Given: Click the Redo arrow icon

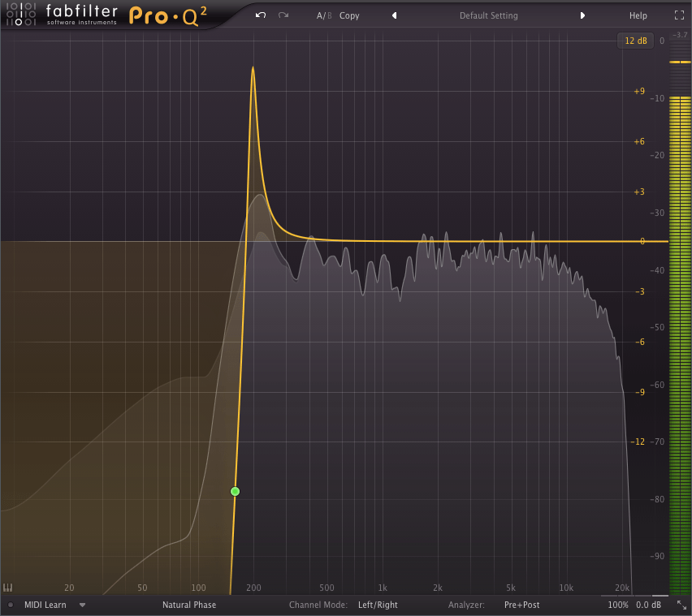Looking at the screenshot, I should tap(283, 15).
